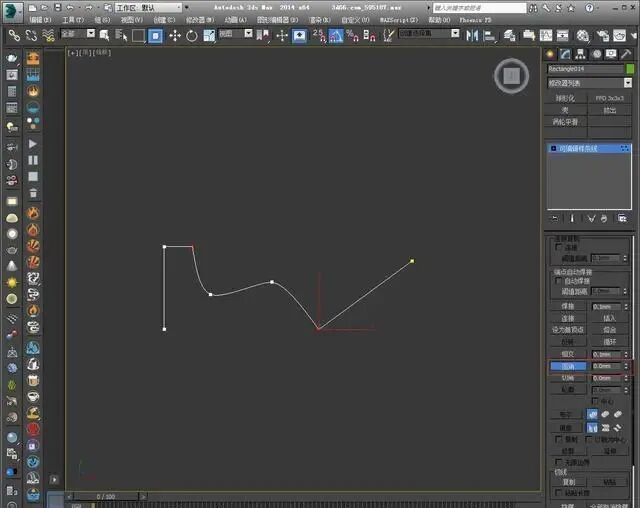Click the Rectangular Selection Region icon

point(138,36)
